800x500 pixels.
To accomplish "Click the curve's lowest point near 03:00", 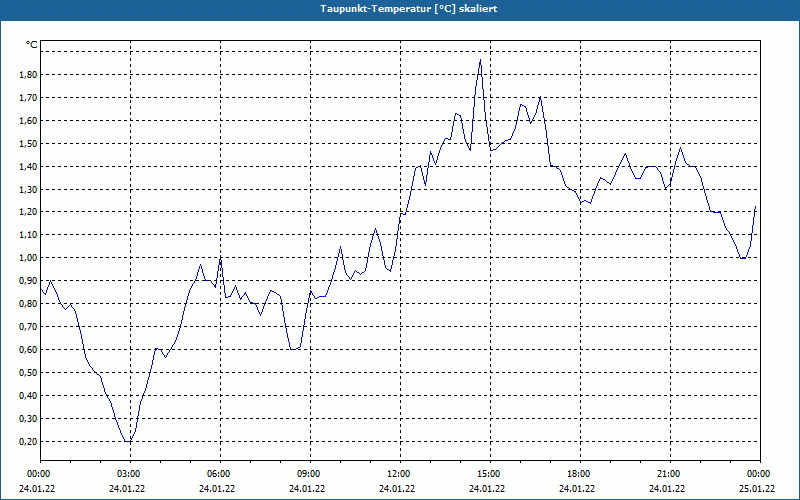I will pyautogui.click(x=128, y=441).
